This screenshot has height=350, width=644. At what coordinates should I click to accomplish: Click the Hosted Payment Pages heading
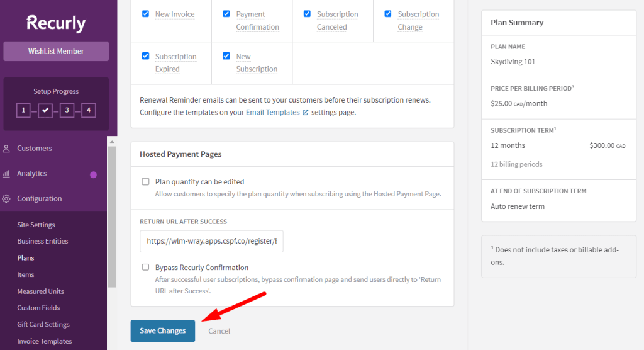[x=180, y=154]
